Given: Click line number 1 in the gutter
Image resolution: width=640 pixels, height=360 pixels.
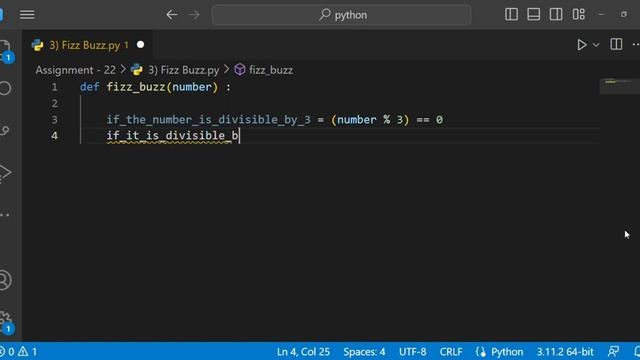Looking at the screenshot, I should tap(54, 87).
